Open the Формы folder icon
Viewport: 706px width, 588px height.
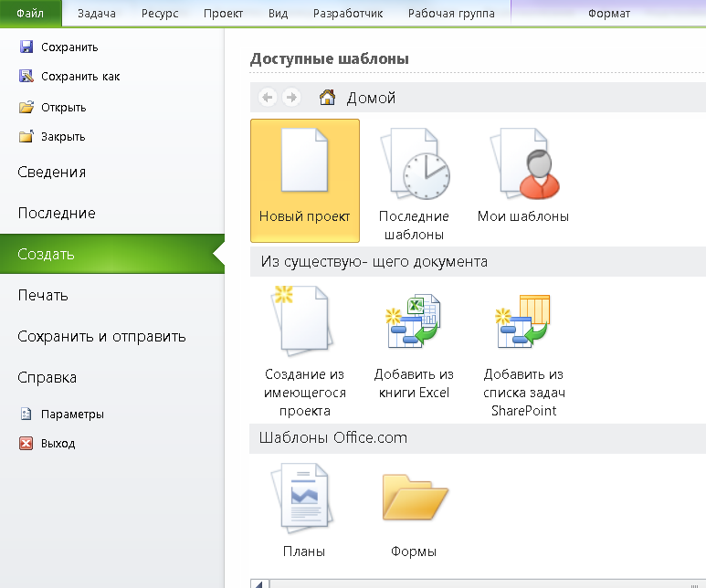click(x=415, y=497)
